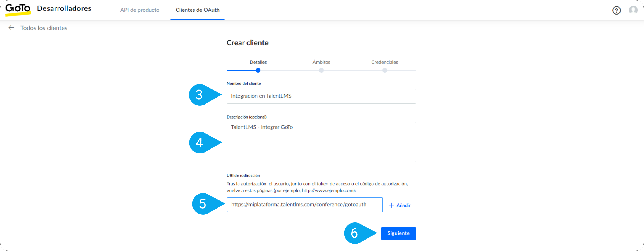Open the help question mark icon
Viewport: 644px width, 251px height.
[x=616, y=10]
